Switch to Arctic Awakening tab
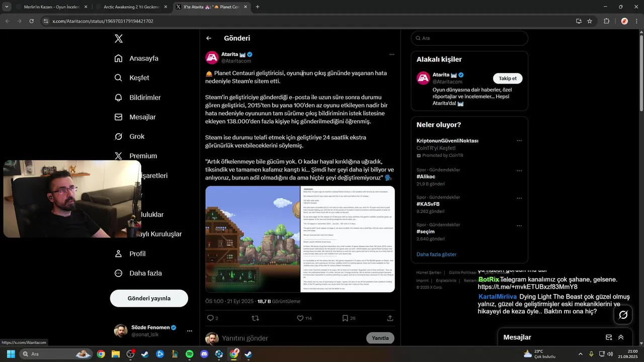Image resolution: width=644 pixels, height=362 pixels. click(x=131, y=7)
